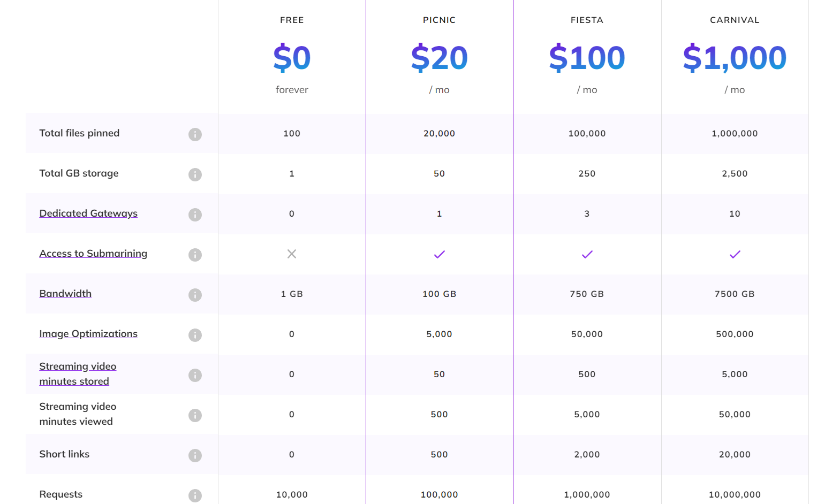Show info icon details for Bandwidth
817x504 pixels.
coord(195,295)
